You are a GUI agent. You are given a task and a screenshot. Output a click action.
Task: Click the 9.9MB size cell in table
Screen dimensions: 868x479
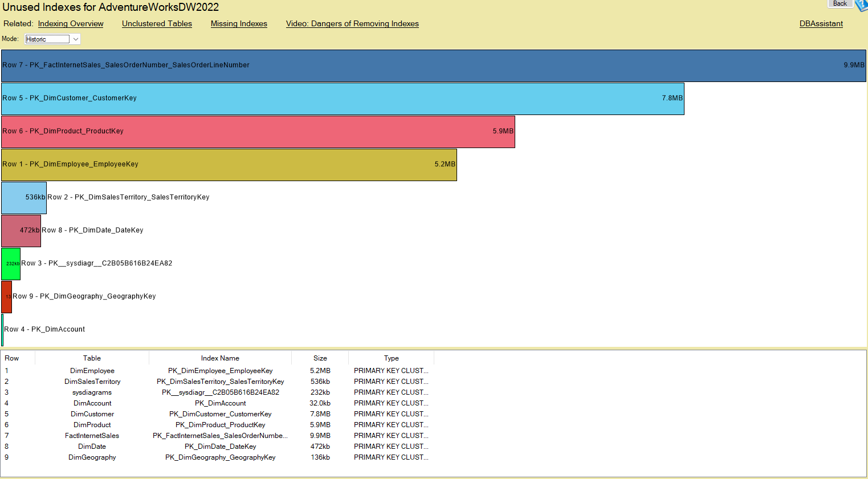pyautogui.click(x=320, y=436)
